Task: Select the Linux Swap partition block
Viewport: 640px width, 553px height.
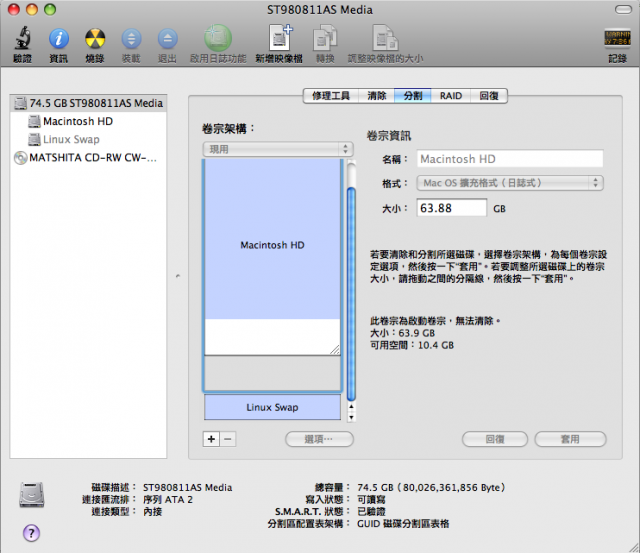Action: pyautogui.click(x=272, y=407)
